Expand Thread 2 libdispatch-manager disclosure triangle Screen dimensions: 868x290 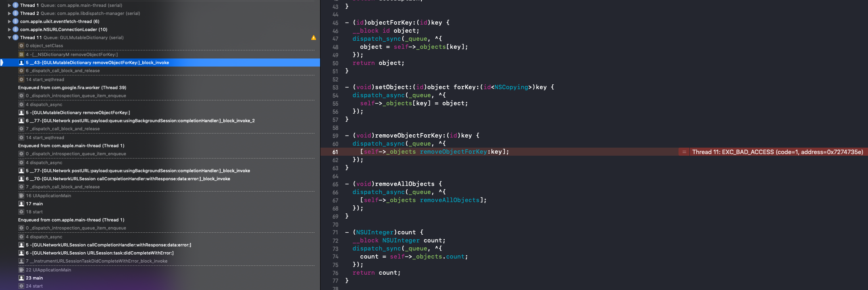[9, 13]
